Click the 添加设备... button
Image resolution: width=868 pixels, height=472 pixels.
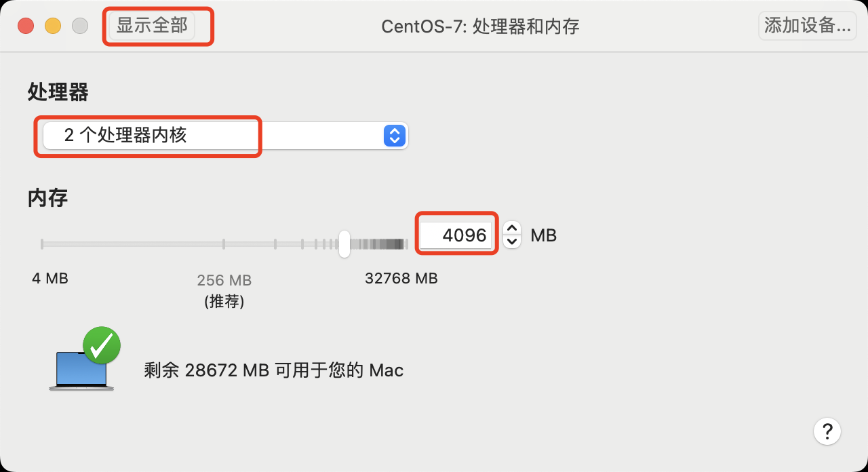(x=807, y=26)
